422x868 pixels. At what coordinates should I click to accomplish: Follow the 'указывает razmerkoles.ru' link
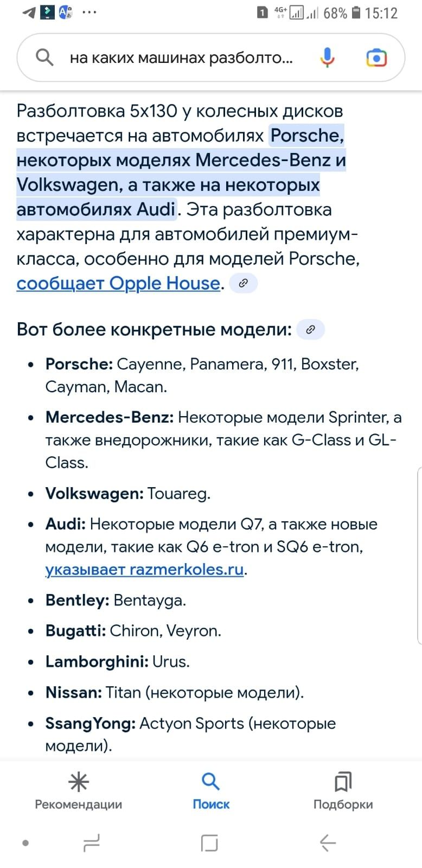pos(144,570)
